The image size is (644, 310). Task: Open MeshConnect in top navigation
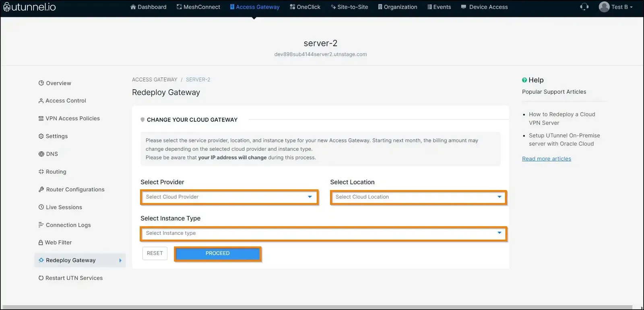(198, 7)
